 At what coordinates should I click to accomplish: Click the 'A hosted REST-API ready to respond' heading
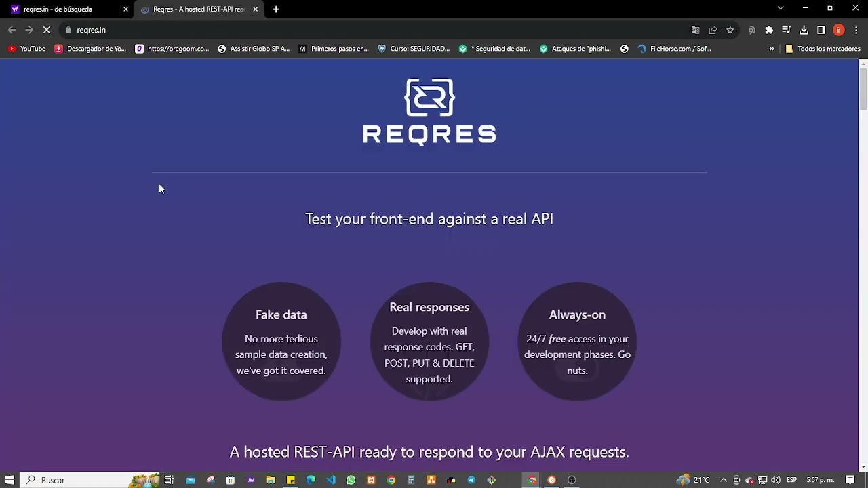(x=429, y=452)
